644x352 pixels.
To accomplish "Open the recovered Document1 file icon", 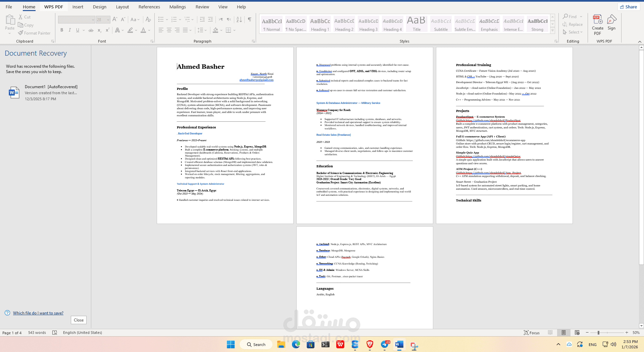I will [14, 93].
